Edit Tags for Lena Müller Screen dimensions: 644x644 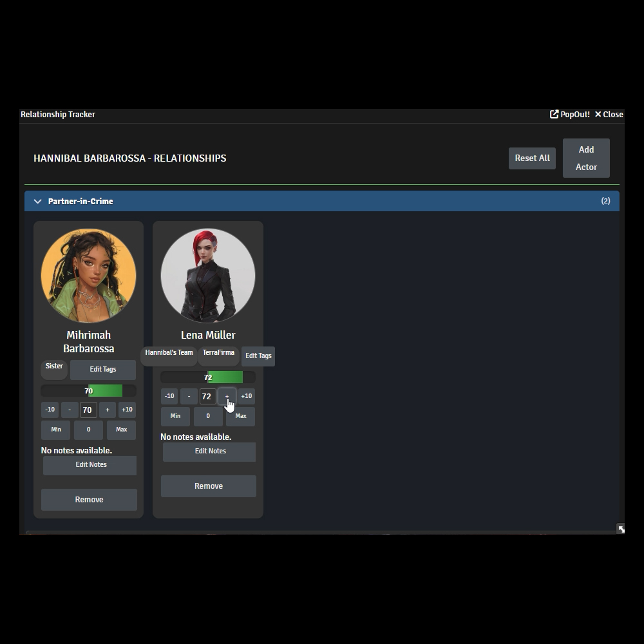click(x=258, y=355)
